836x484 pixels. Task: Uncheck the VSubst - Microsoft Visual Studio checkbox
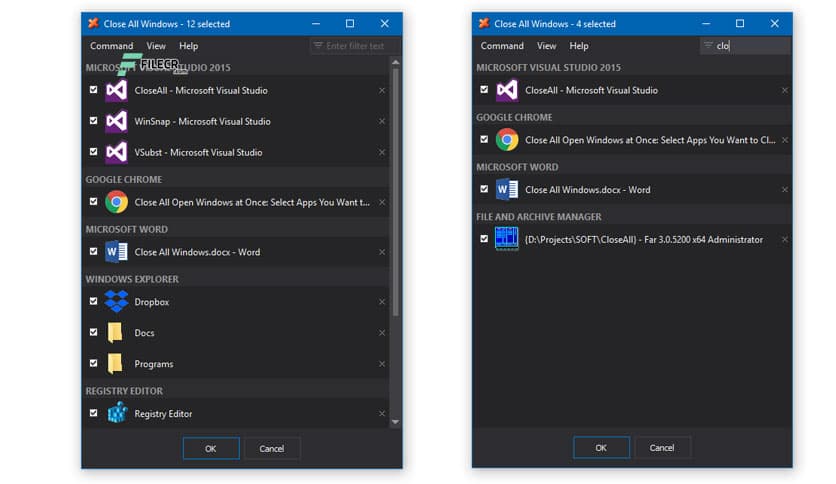(x=94, y=152)
